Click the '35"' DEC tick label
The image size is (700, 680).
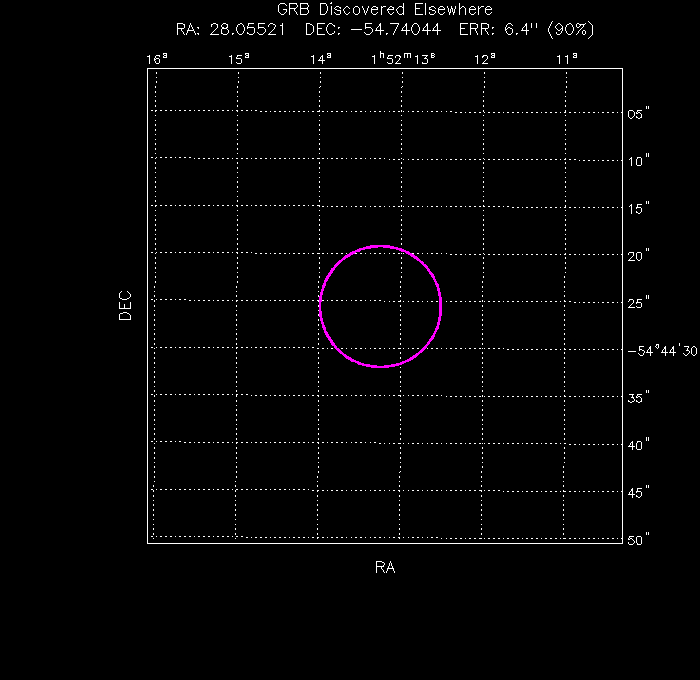[x=638, y=398]
